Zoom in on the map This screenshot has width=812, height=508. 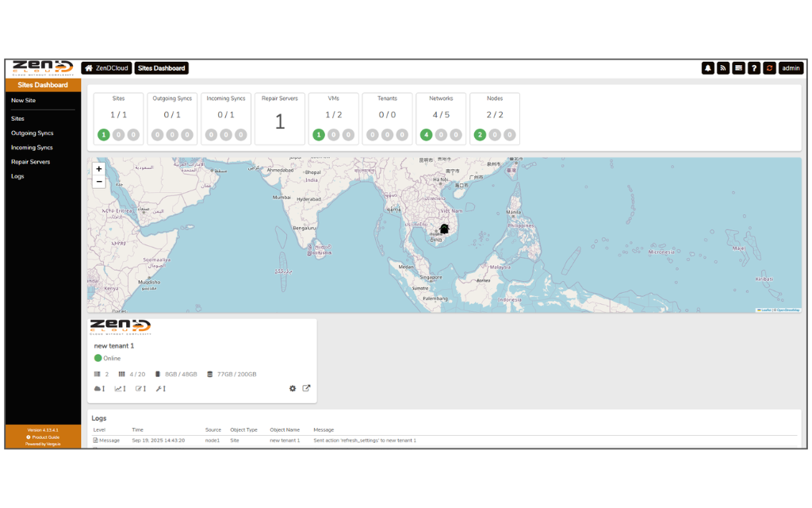(x=99, y=168)
